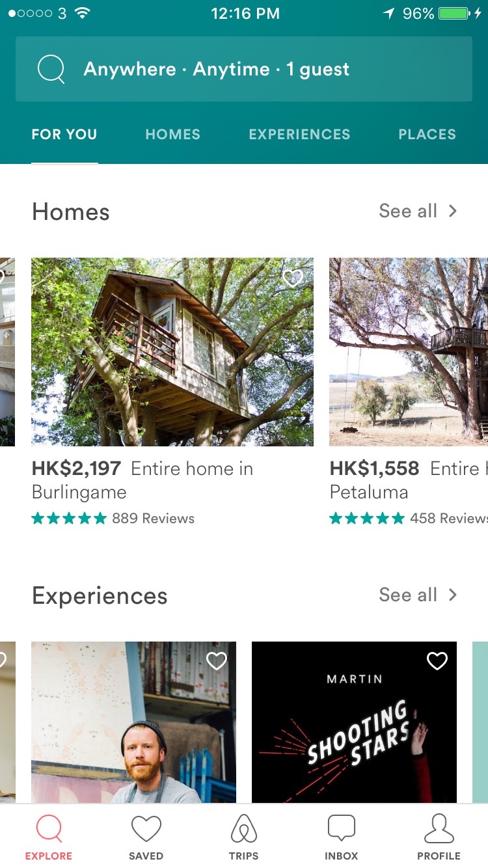The height and width of the screenshot is (868, 488).
Task: Tap the 889 Reviews star rating
Action: [113, 519]
